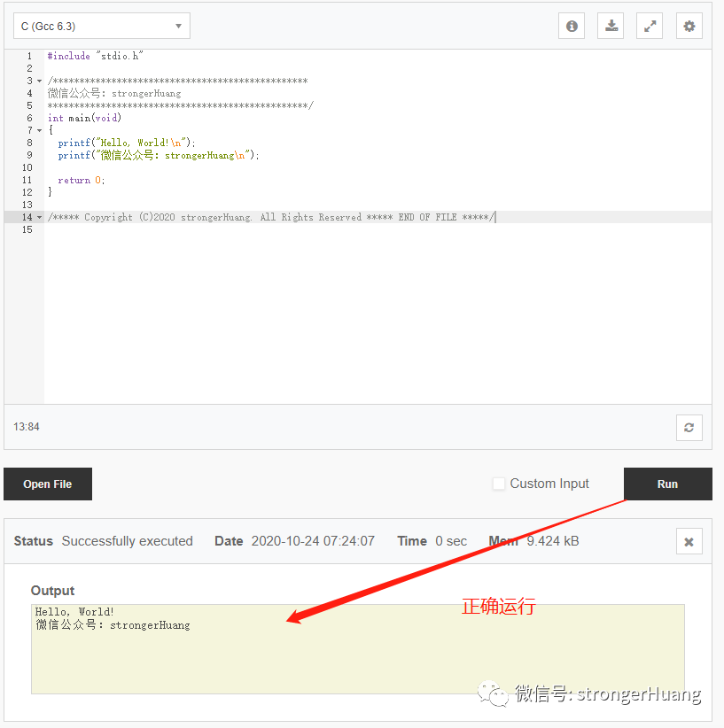Screen dimensions: 724x728
Task: Click the cursor position indicator 13:84
Action: [x=27, y=427]
